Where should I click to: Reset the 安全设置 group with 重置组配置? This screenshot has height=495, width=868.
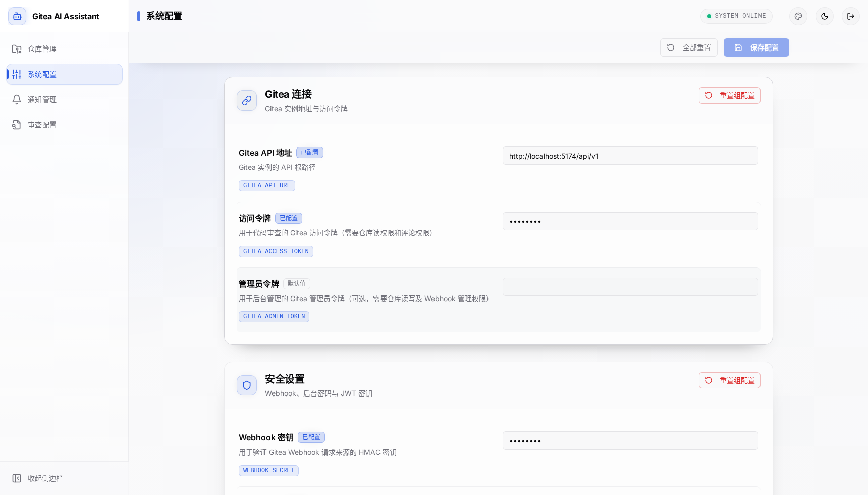click(730, 380)
